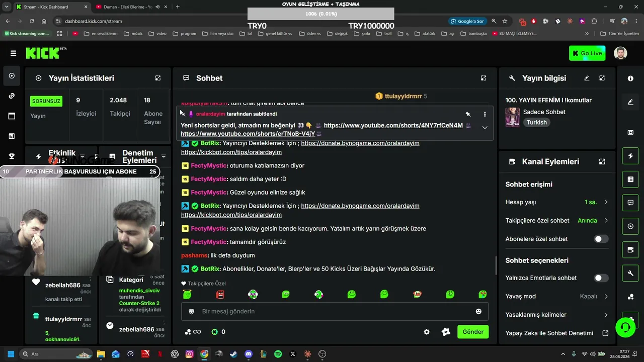Expand the Kanal Eylemleri panel
Viewport: 644px width, 362px height.
[602, 161]
